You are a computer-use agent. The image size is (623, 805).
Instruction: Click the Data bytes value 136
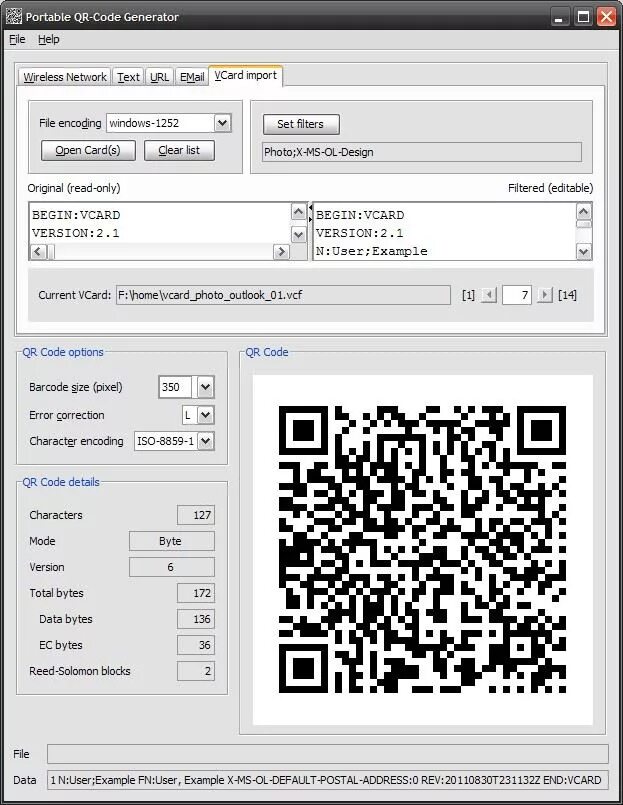point(196,619)
